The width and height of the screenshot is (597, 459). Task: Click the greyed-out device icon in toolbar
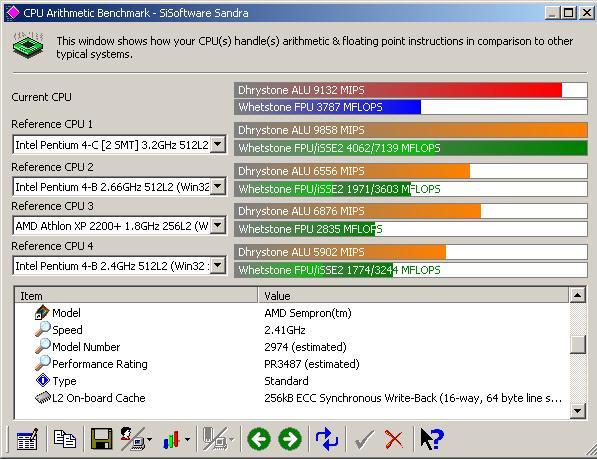[215, 439]
